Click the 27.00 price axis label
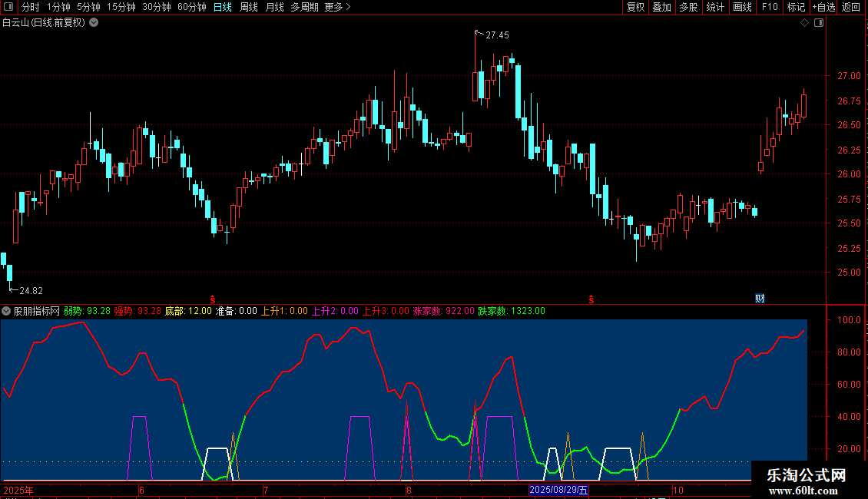 tap(849, 76)
